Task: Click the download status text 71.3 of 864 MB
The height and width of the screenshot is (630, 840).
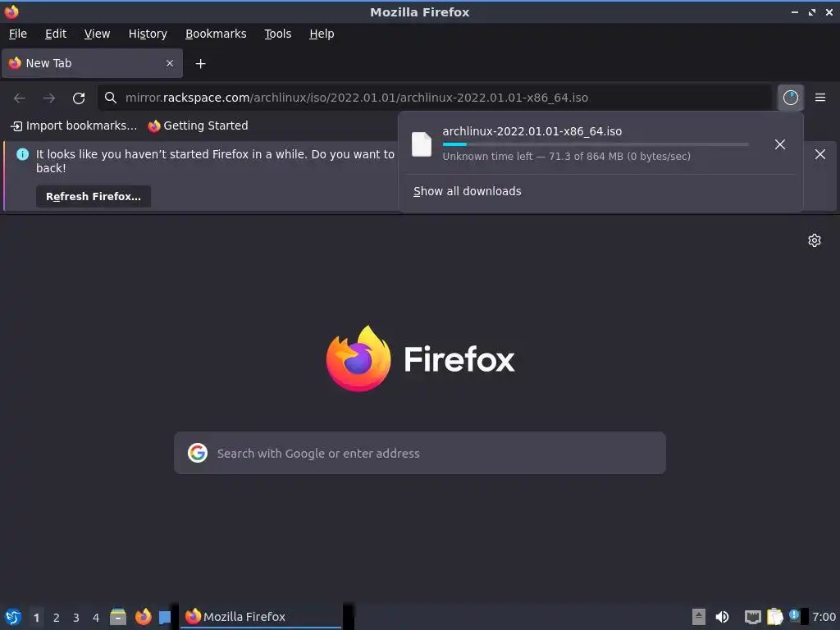Action: click(566, 157)
